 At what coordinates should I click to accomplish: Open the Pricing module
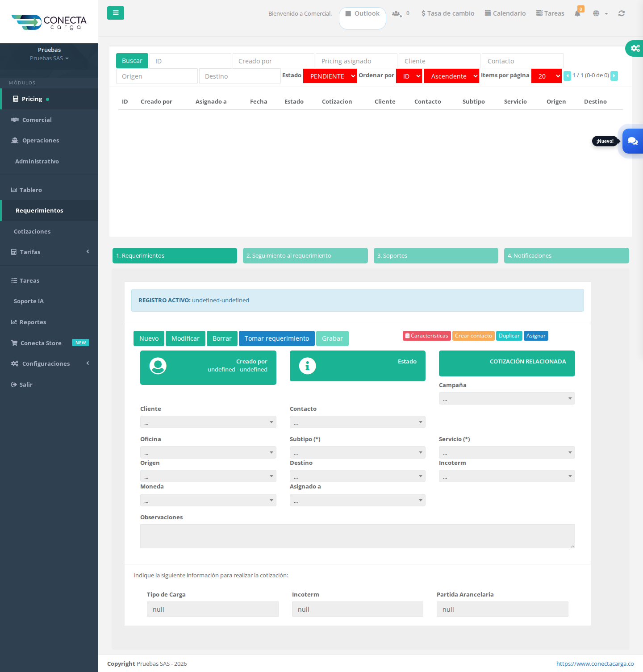[x=49, y=99]
